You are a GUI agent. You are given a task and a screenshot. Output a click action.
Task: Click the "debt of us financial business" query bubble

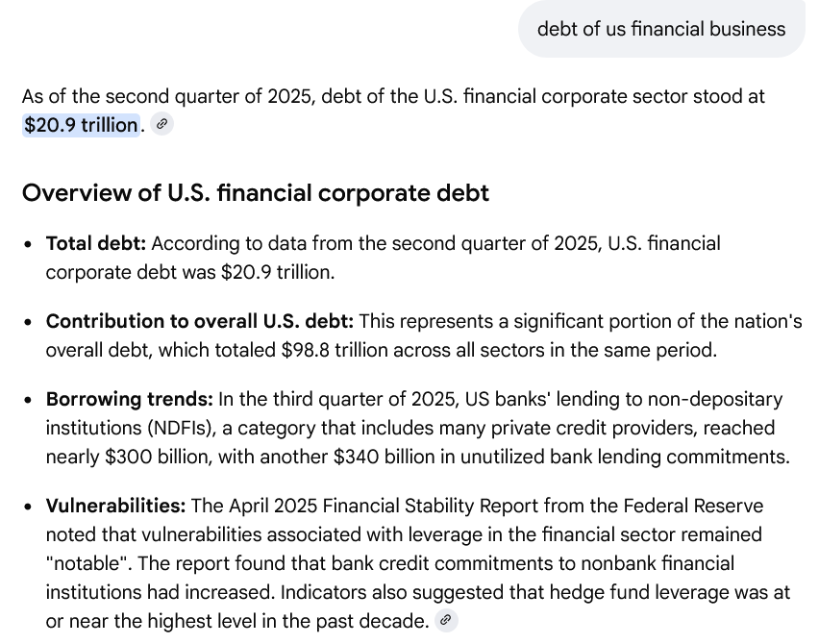pyautogui.click(x=660, y=29)
